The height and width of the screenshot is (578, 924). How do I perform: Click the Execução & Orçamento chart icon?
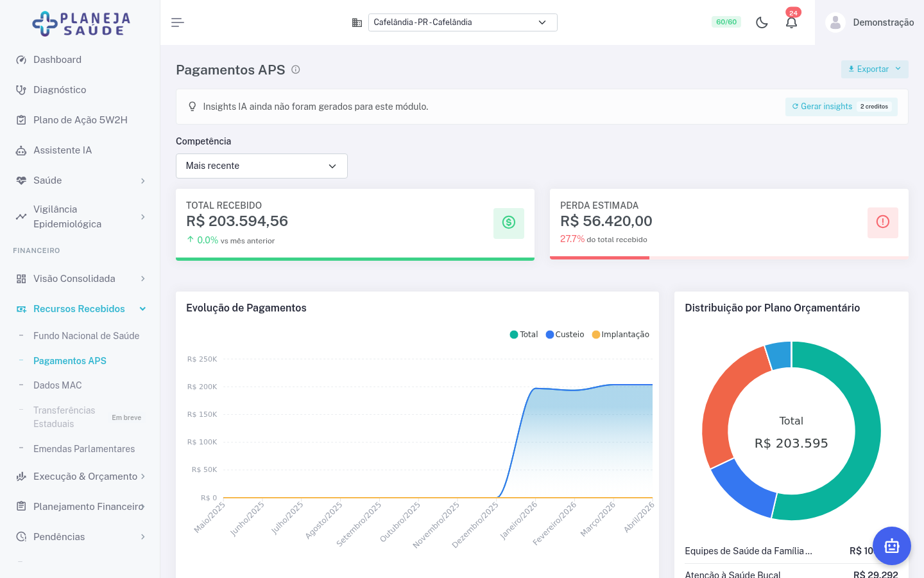pos(21,477)
